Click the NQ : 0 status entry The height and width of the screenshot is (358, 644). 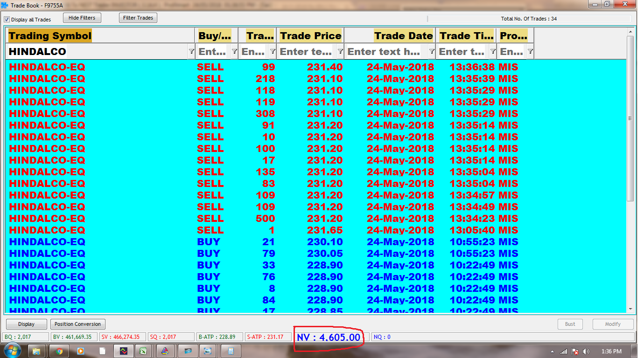pos(503,337)
